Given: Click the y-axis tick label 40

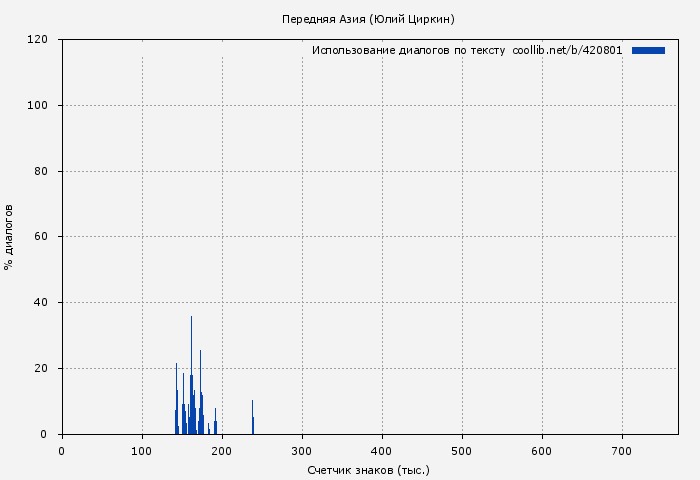Looking at the screenshot, I should 41,303.
